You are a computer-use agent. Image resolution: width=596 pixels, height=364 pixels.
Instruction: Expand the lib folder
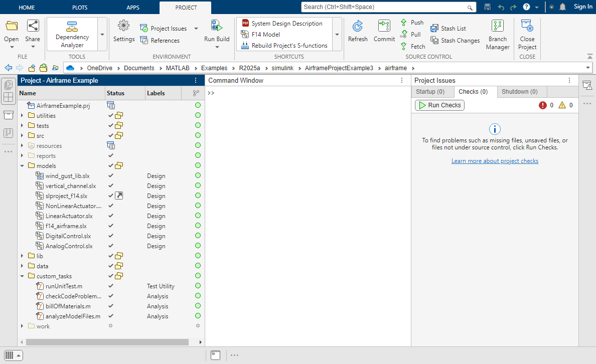click(x=22, y=256)
